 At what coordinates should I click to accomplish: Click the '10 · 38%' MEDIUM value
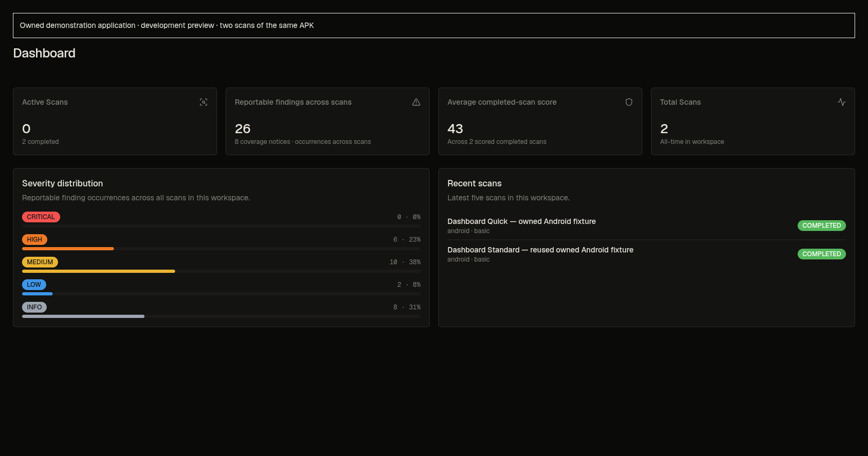click(405, 262)
